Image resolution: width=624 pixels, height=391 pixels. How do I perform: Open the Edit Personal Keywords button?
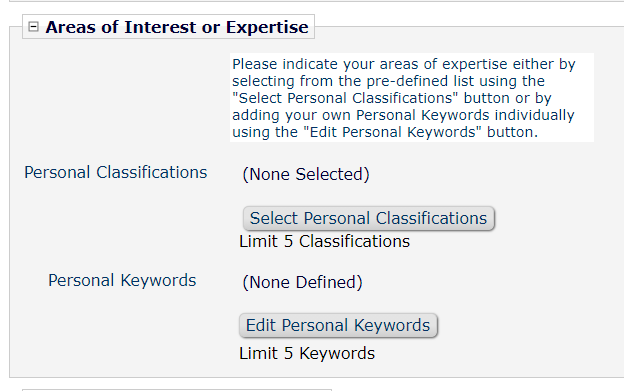(x=338, y=325)
